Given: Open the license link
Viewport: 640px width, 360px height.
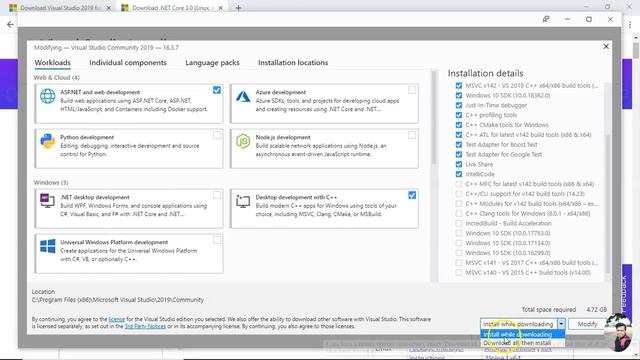Looking at the screenshot, I should pos(116,319).
